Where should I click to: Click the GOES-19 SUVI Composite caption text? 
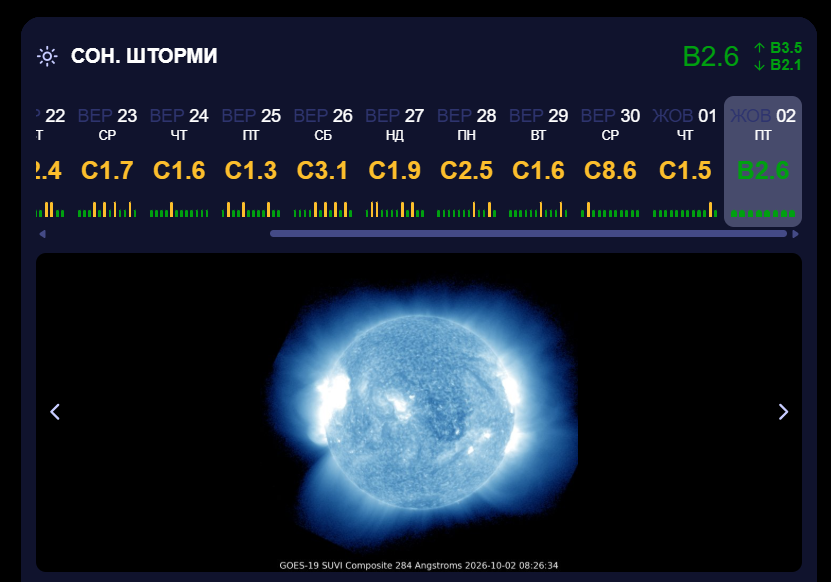click(419, 566)
